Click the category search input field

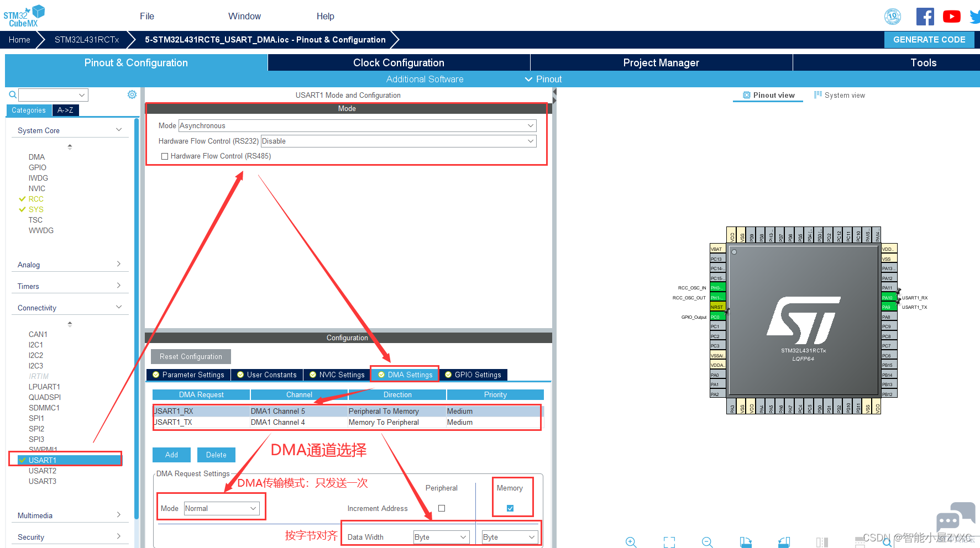pos(53,95)
